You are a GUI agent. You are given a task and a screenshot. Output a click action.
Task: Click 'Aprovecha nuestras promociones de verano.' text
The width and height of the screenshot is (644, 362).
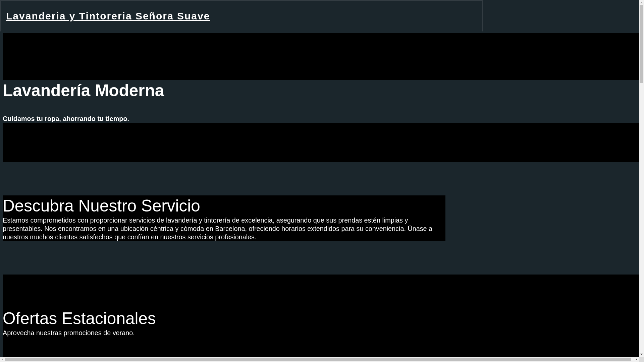(69, 333)
